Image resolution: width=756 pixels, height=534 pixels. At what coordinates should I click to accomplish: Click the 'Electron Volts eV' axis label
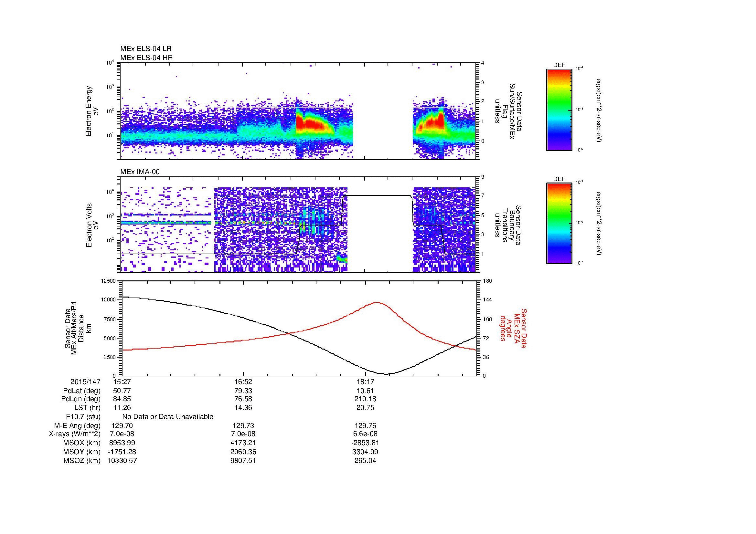[92, 225]
